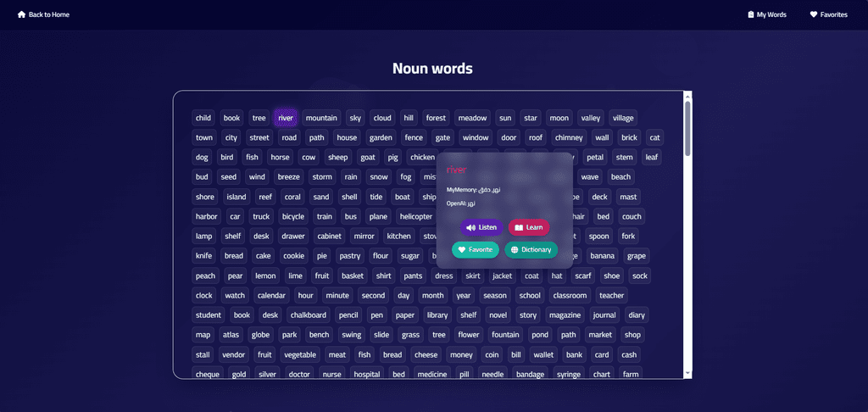Open My Words list

766,15
